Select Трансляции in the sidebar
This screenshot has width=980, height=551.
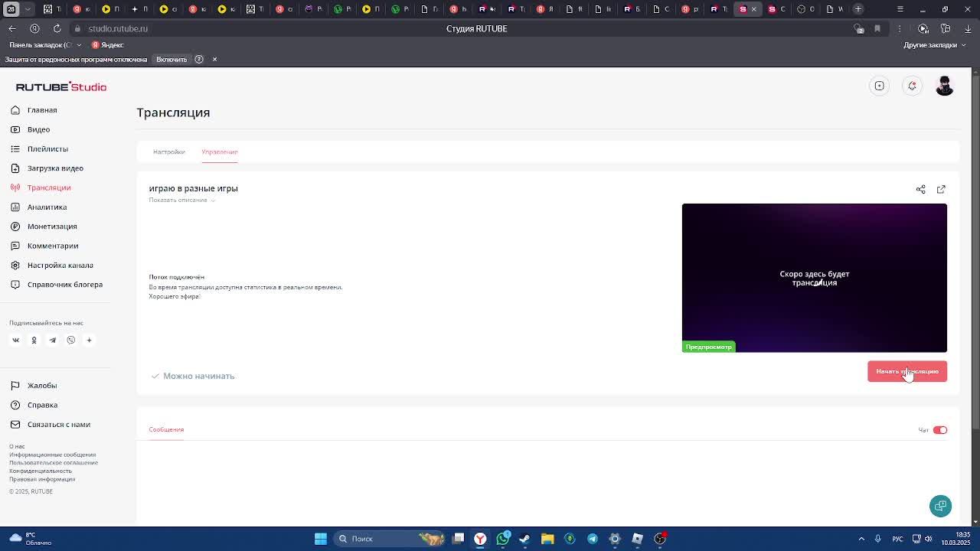click(x=41, y=187)
